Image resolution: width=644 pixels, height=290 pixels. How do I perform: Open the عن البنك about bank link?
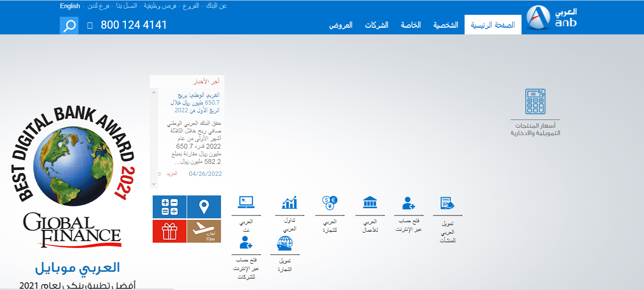217,6
